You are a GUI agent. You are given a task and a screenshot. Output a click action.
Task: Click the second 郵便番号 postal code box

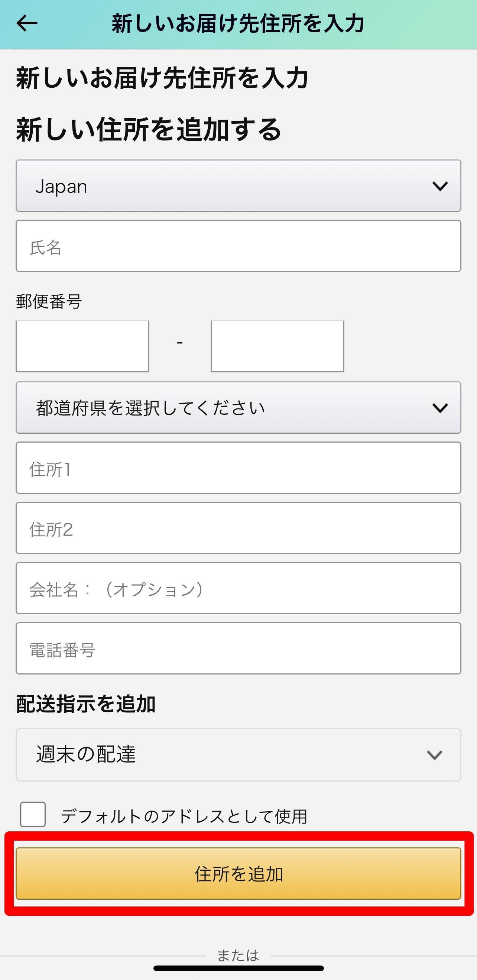pyautogui.click(x=277, y=346)
